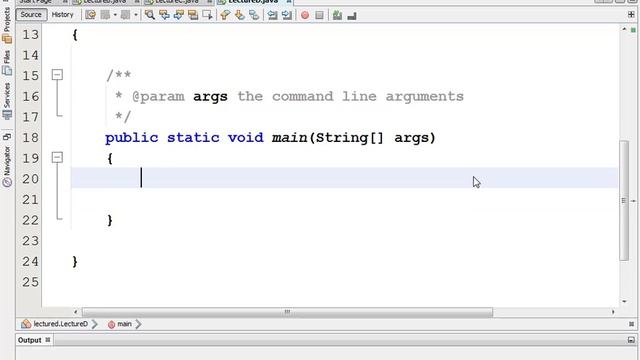Click the closing brace on line 22

(x=110, y=220)
